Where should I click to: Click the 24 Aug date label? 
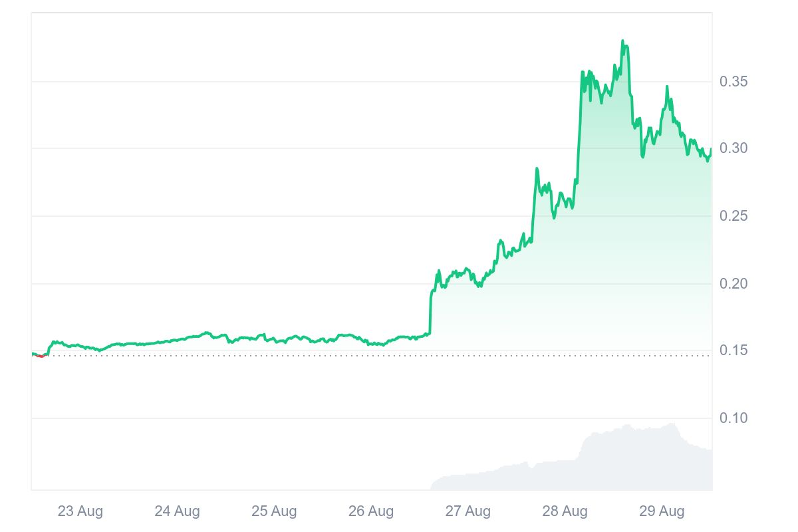click(x=177, y=511)
